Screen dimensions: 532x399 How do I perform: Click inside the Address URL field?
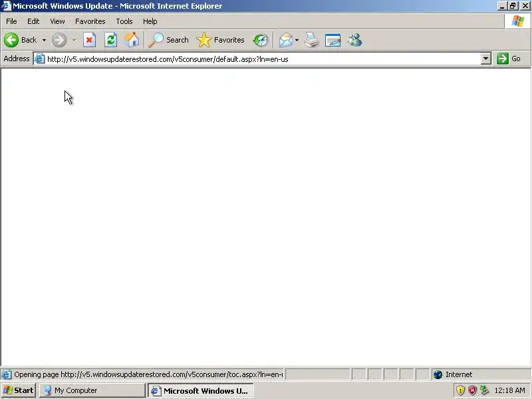[x=263, y=59]
